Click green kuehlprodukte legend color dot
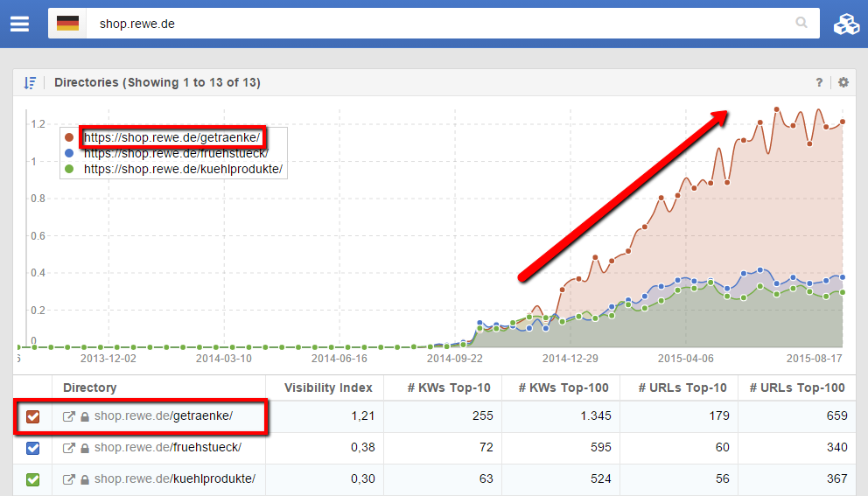Image resolution: width=868 pixels, height=496 pixels. tap(69, 170)
